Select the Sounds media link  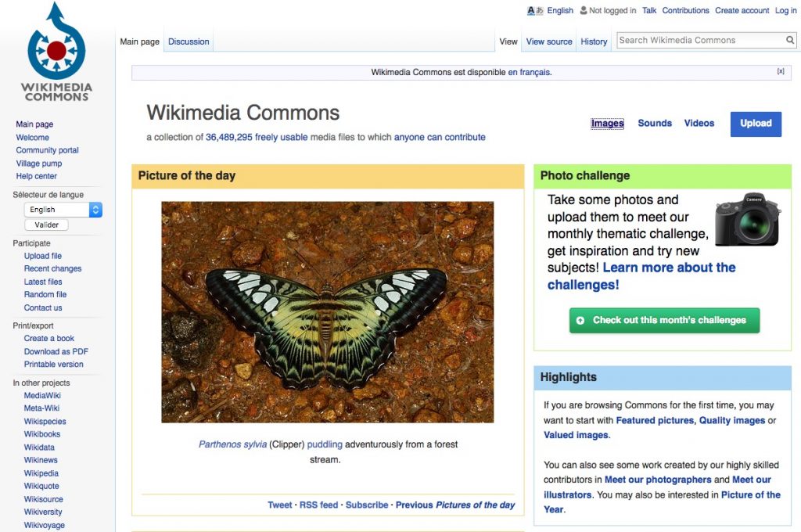point(655,124)
